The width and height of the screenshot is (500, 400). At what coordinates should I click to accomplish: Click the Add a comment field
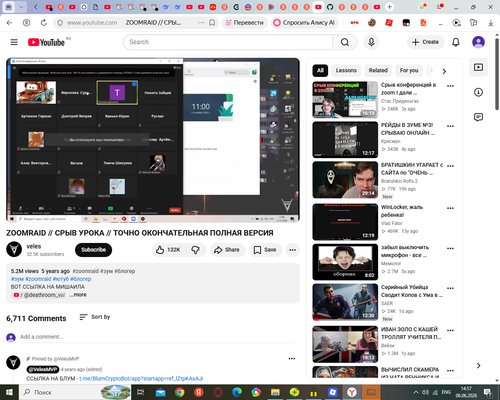(157, 337)
